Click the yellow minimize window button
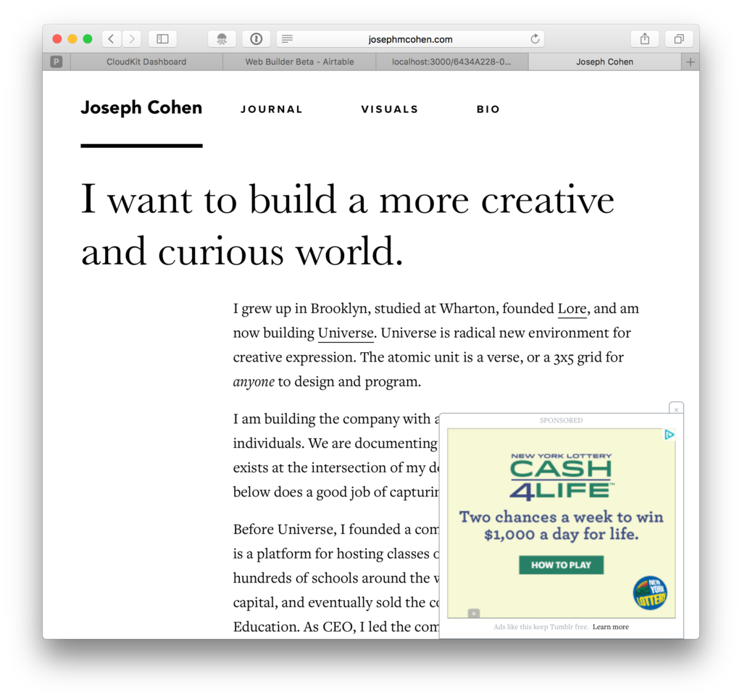 [72, 39]
